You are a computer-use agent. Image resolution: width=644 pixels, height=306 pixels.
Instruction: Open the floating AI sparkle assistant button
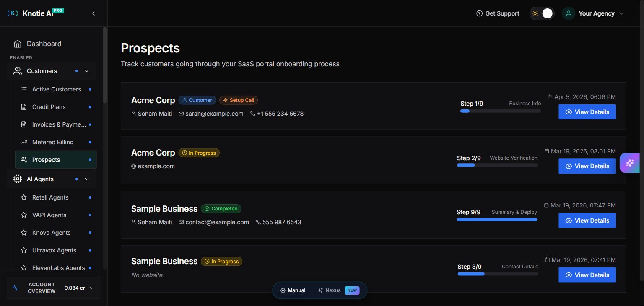pyautogui.click(x=630, y=163)
